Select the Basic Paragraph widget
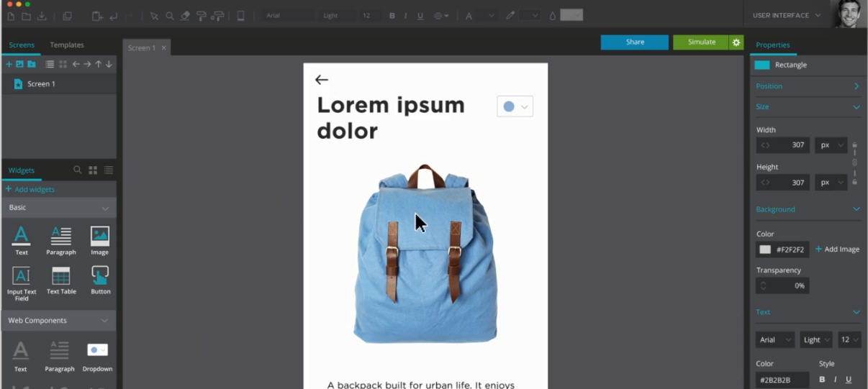868x389 pixels. [61, 240]
